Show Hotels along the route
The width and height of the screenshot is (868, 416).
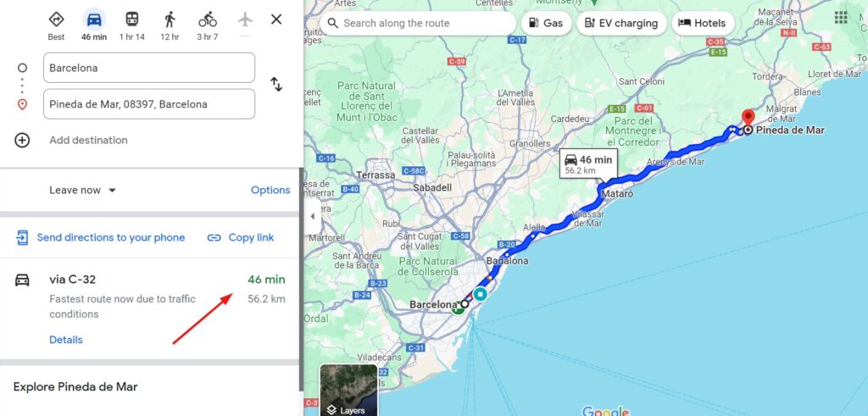pyautogui.click(x=703, y=23)
